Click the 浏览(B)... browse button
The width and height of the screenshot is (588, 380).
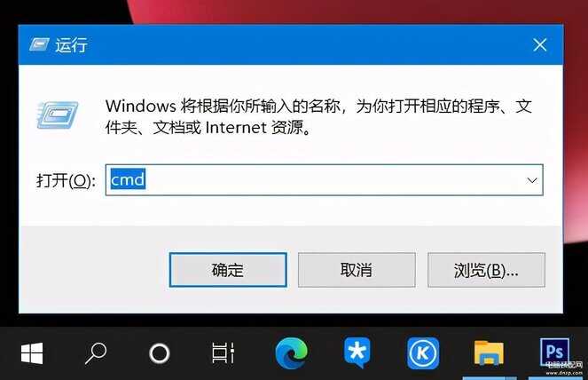(x=486, y=270)
